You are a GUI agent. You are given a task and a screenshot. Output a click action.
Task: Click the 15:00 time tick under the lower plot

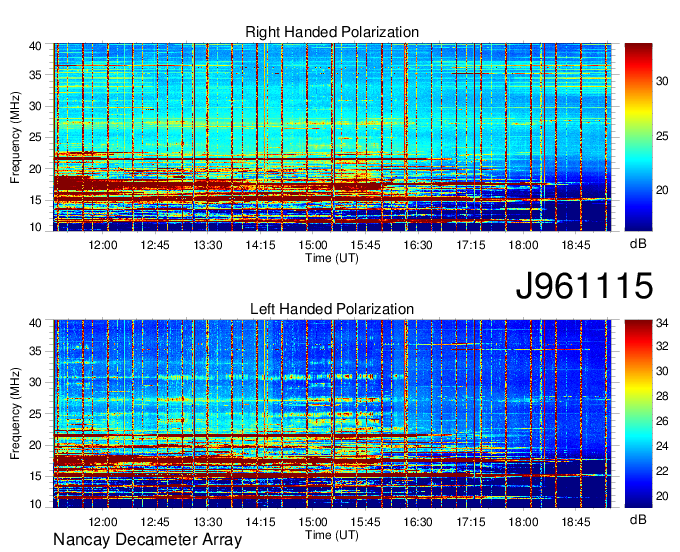(x=313, y=522)
